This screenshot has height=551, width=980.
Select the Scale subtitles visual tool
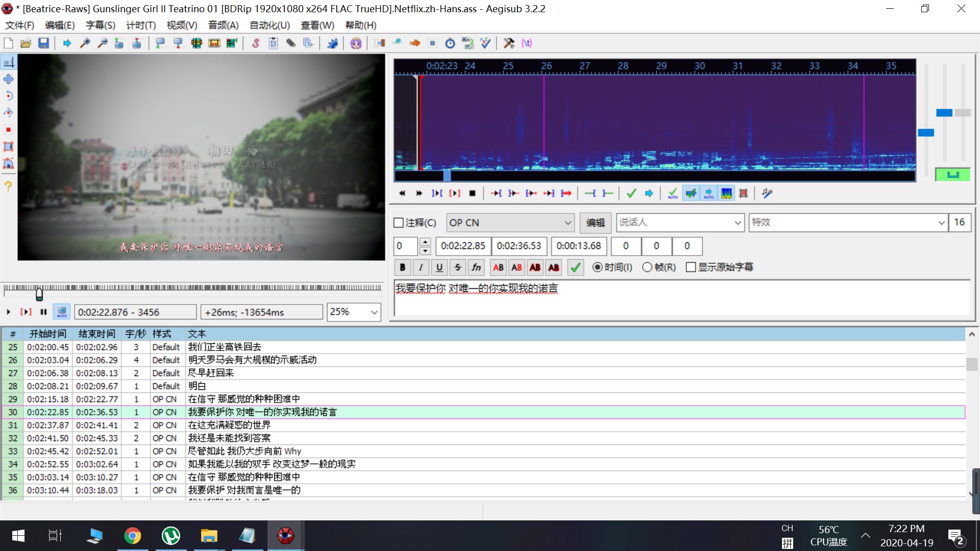[x=9, y=130]
